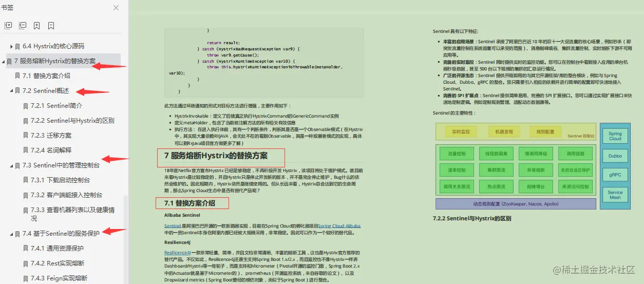Click the delete bookmark icon
This screenshot has width=644, height=284.
[51, 25]
